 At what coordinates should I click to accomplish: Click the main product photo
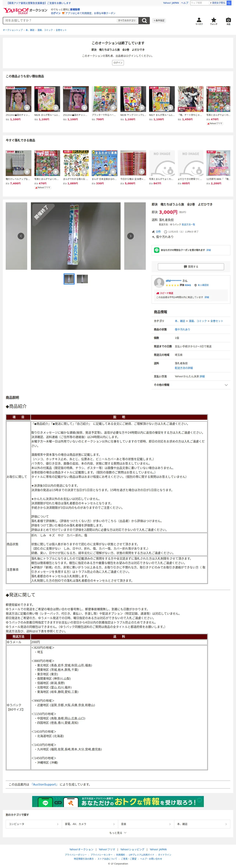coord(76,236)
